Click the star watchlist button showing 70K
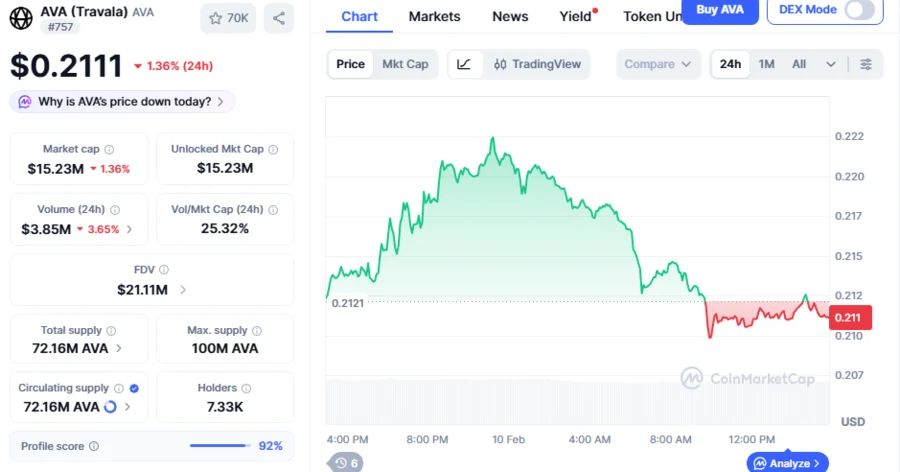 click(x=228, y=18)
